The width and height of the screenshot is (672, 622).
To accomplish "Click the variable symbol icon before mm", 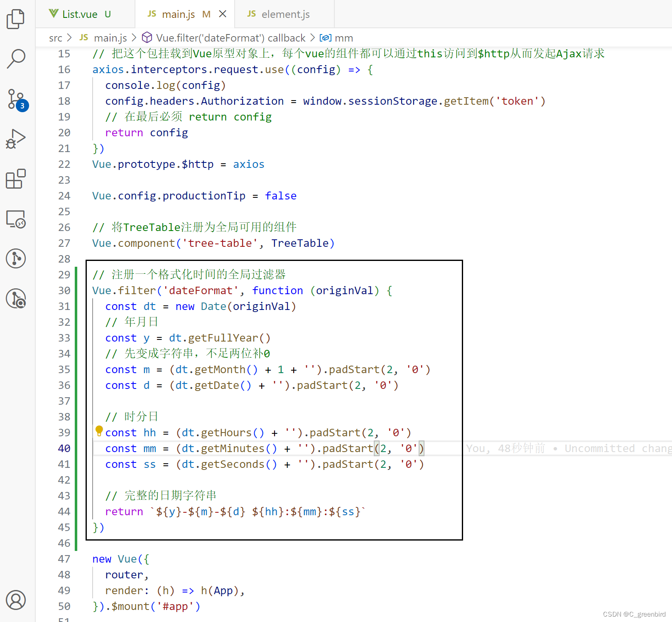I will [325, 38].
